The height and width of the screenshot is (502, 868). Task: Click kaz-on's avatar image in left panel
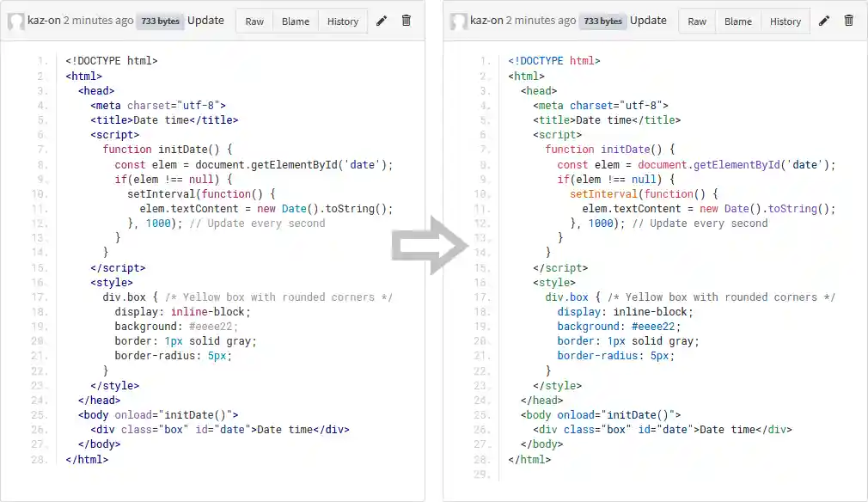[15, 21]
